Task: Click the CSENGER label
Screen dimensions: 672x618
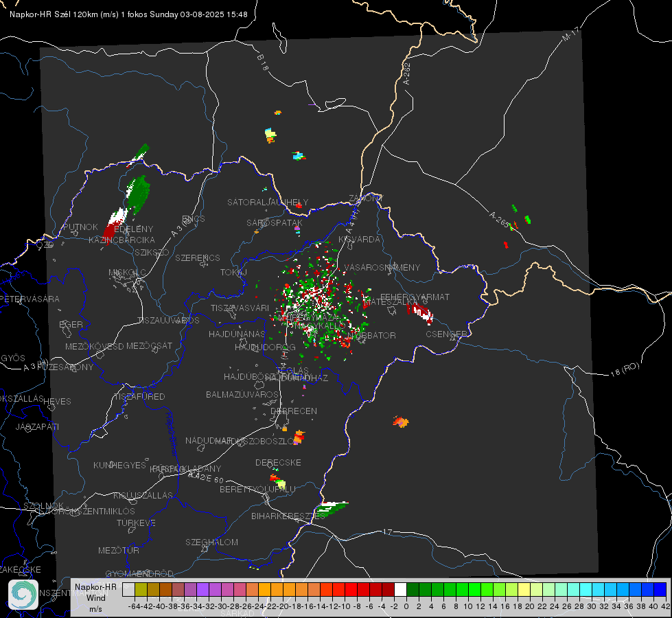Action: 446,334
